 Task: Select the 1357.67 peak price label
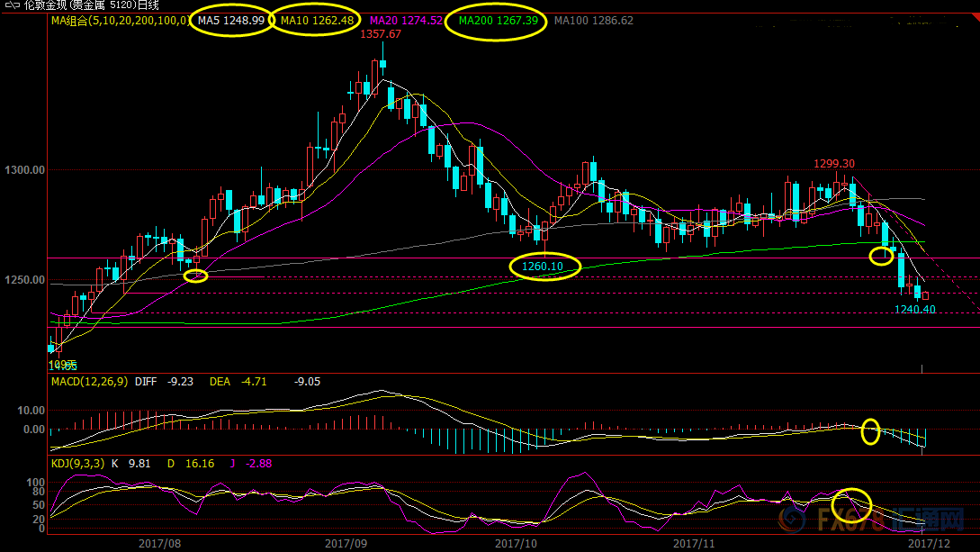coord(380,34)
